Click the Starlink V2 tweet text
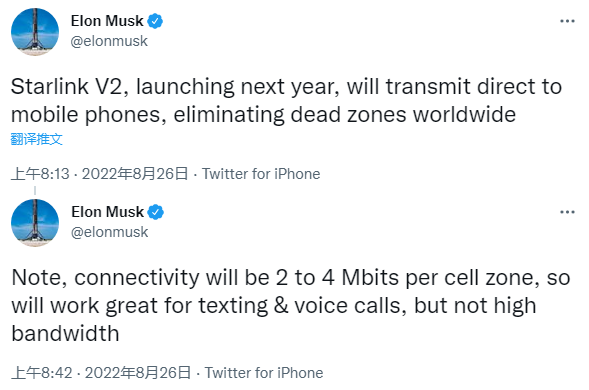 [x=286, y=100]
